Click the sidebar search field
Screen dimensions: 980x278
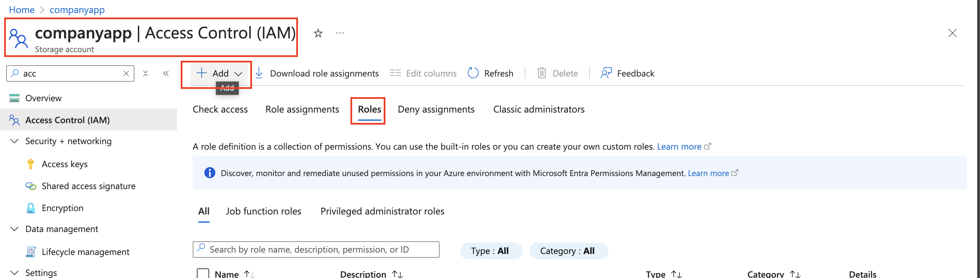tap(70, 73)
